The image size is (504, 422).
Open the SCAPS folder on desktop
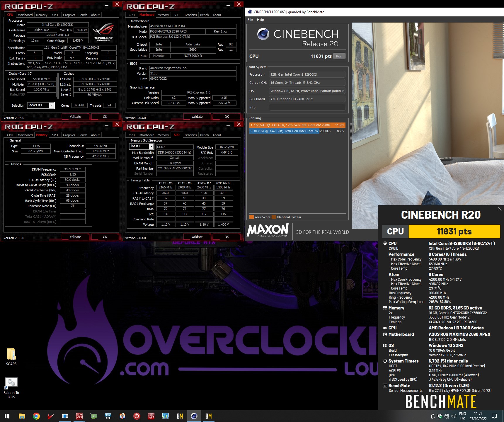pyautogui.click(x=11, y=357)
